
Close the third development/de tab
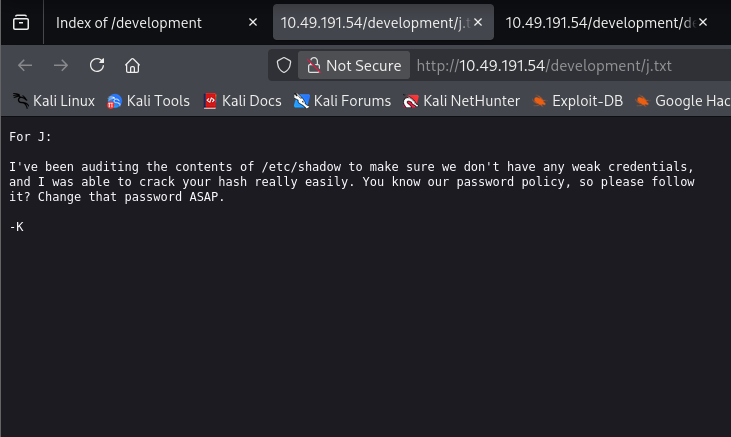point(703,22)
